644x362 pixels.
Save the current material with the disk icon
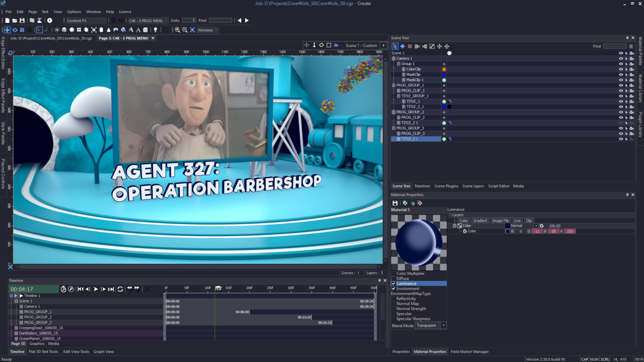click(x=395, y=202)
